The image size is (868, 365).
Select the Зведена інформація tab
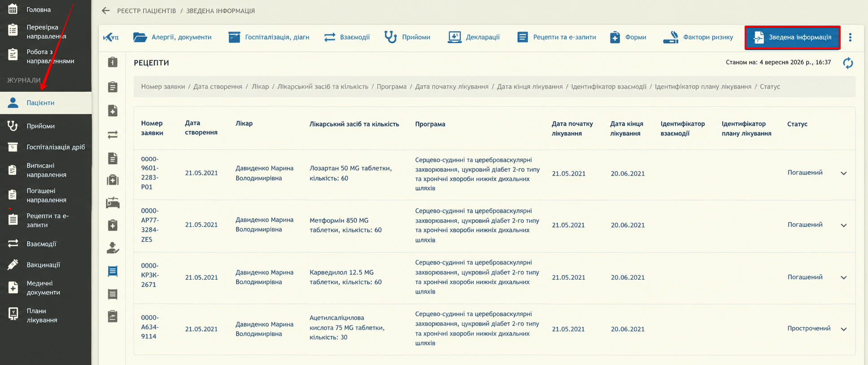point(793,37)
